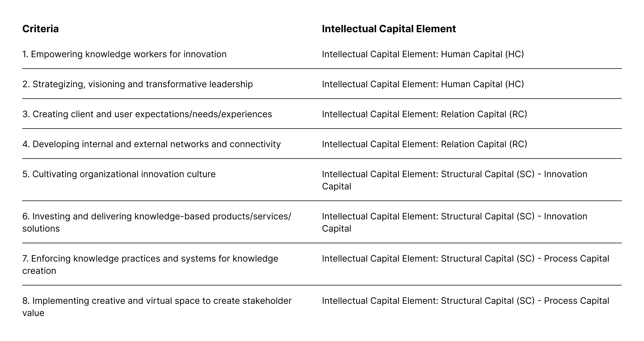
Task: Select the 'Empowering knowledge workers for innovation' criterion
Action: click(x=124, y=54)
